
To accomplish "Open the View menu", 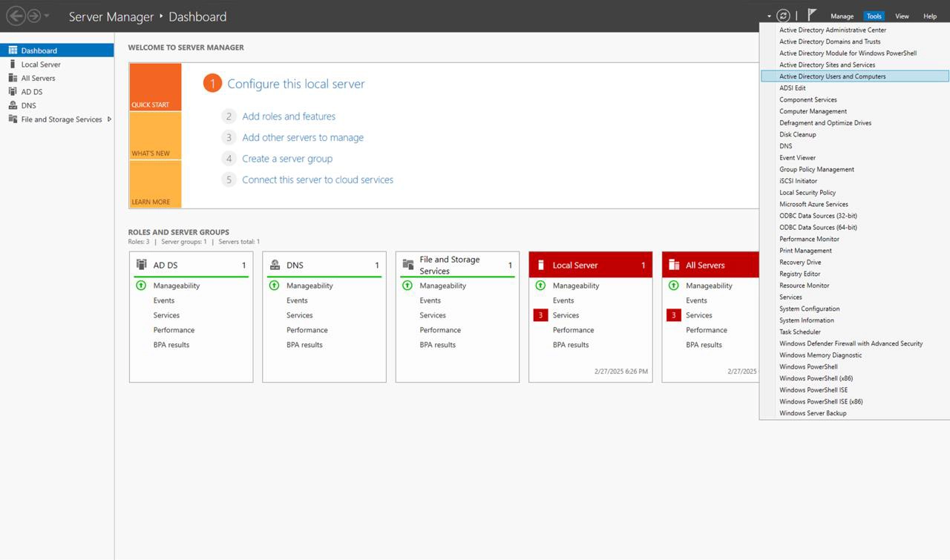I will coord(902,16).
